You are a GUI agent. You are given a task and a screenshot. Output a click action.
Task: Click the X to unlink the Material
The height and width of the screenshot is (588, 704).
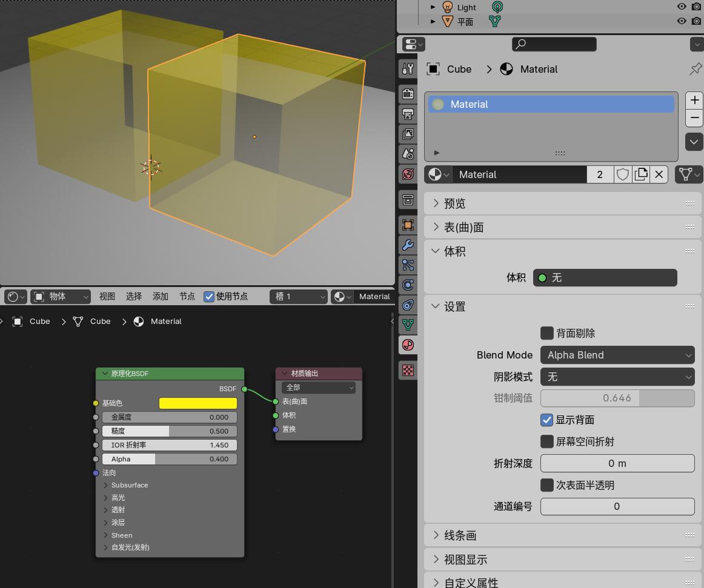pos(659,174)
